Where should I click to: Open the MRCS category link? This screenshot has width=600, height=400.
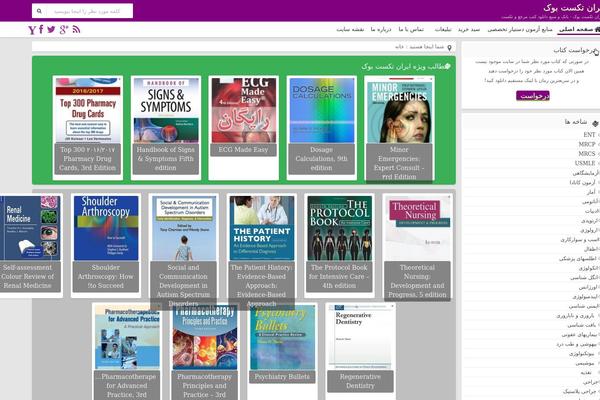587,153
